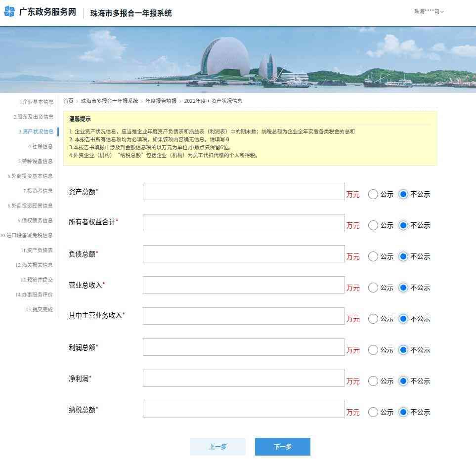
Task: Open 预览并提交 step in sidebar
Action: click(37, 280)
